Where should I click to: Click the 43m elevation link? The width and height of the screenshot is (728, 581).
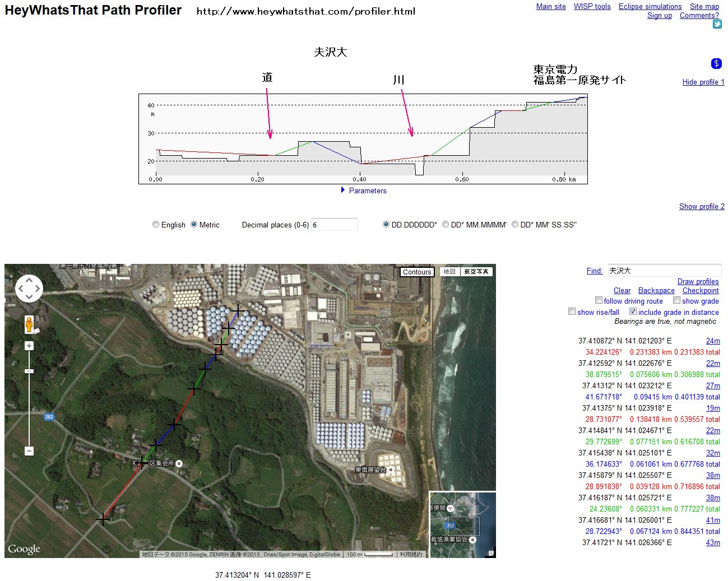click(x=713, y=543)
